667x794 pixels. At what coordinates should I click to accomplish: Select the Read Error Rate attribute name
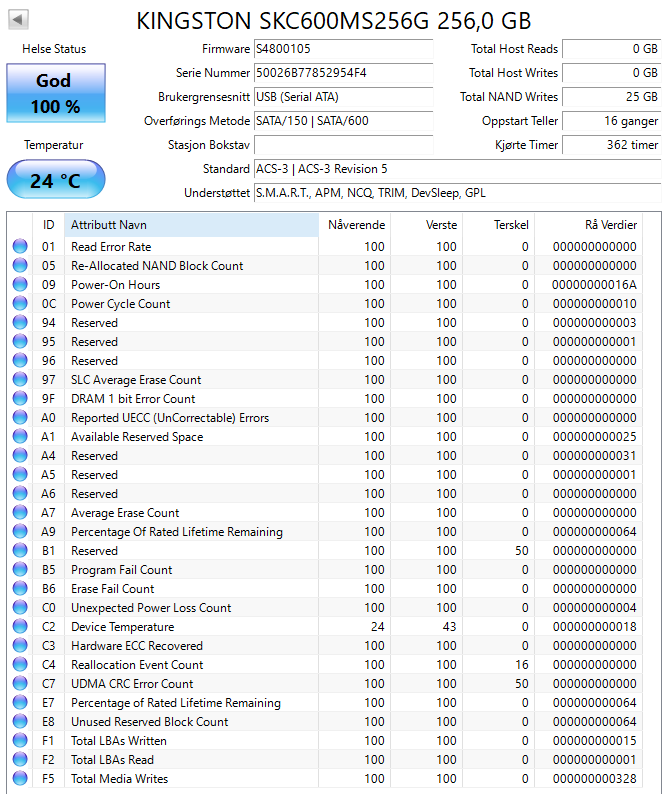[111, 247]
